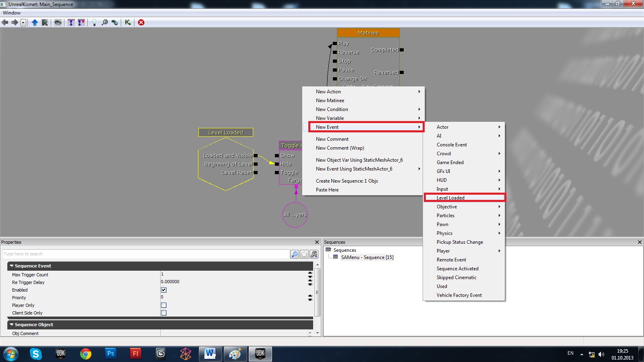
Task: Open Skype from the taskbar
Action: 35,354
